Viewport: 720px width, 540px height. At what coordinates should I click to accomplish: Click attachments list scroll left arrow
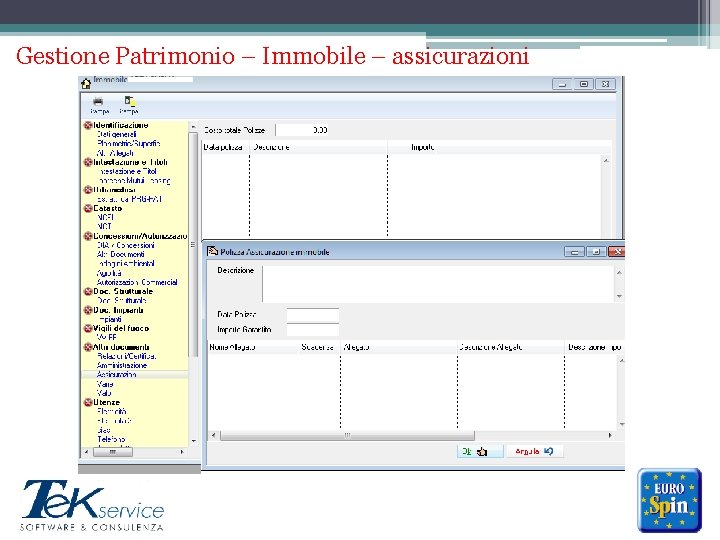(213, 435)
